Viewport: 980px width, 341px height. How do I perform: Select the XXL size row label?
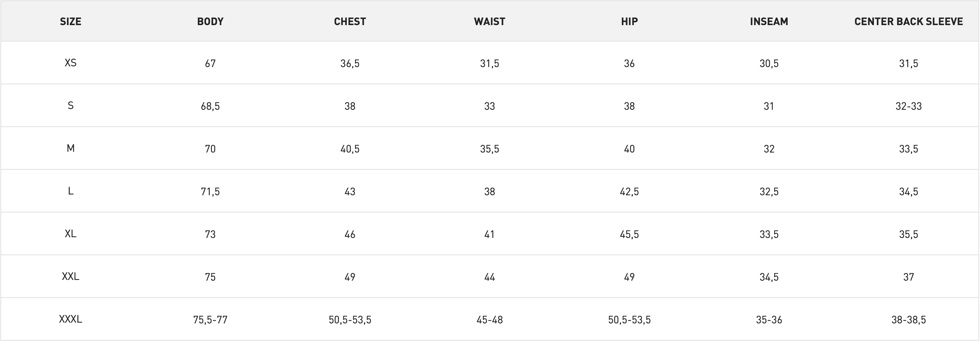coord(70,277)
